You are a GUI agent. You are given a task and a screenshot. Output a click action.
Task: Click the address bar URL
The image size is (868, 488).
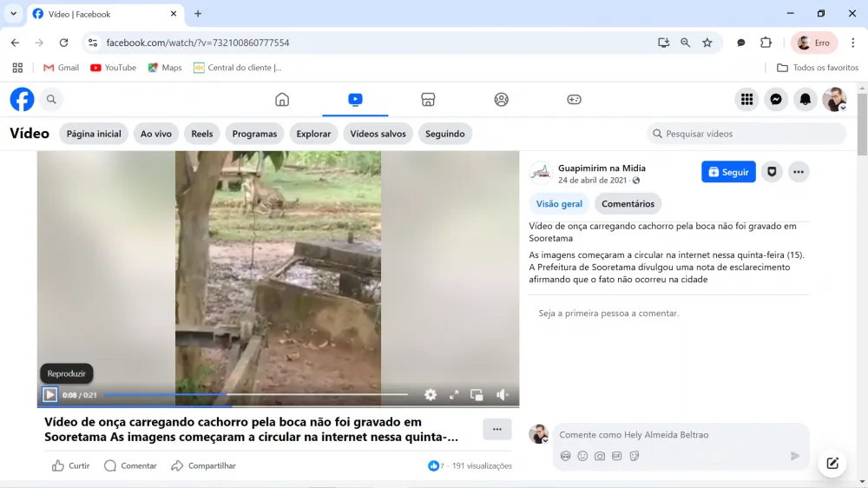pyautogui.click(x=198, y=43)
